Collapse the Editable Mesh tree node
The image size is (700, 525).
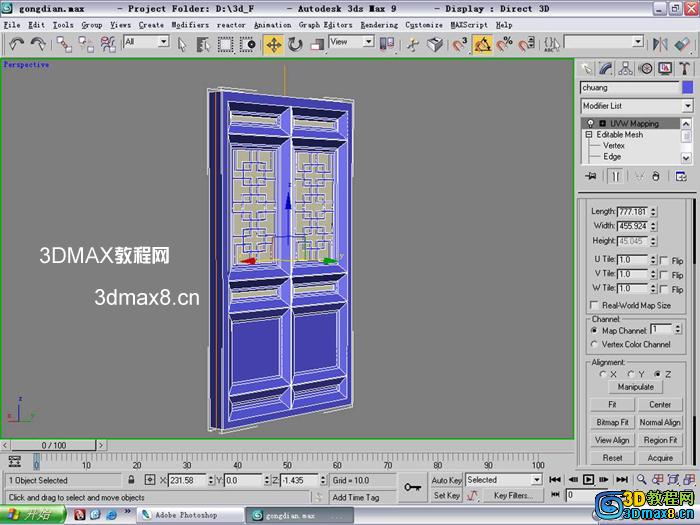click(x=589, y=134)
